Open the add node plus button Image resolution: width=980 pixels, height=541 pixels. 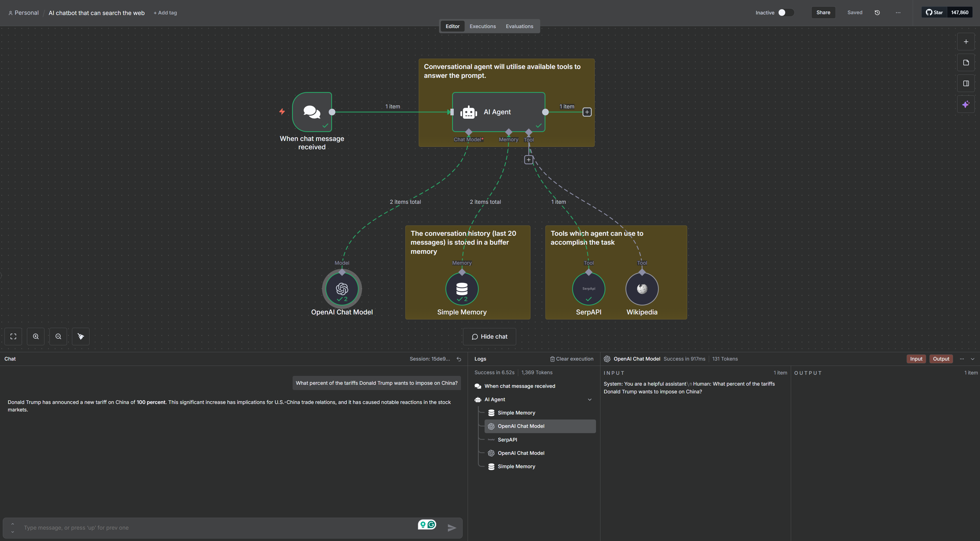click(966, 42)
